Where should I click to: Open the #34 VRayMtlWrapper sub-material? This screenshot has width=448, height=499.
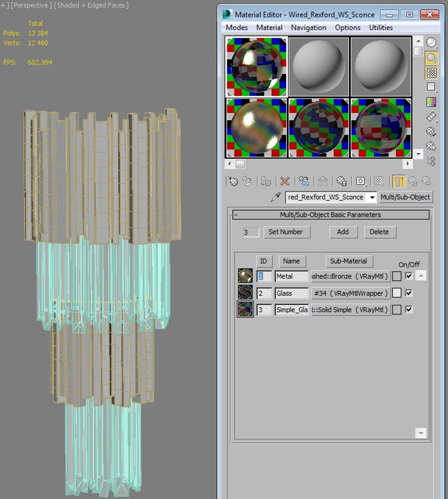point(350,293)
